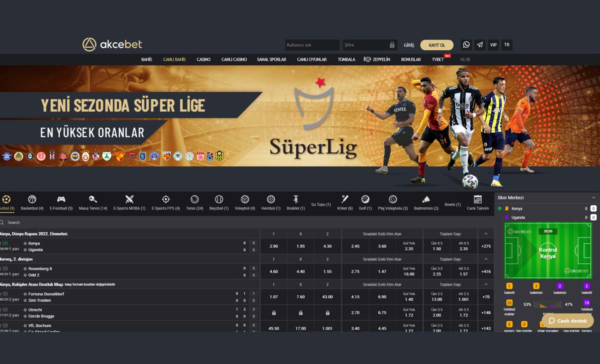Screen dimensions: 600x364
Task: Open CANLI OYUNLAR menu item
Action: (x=312, y=59)
